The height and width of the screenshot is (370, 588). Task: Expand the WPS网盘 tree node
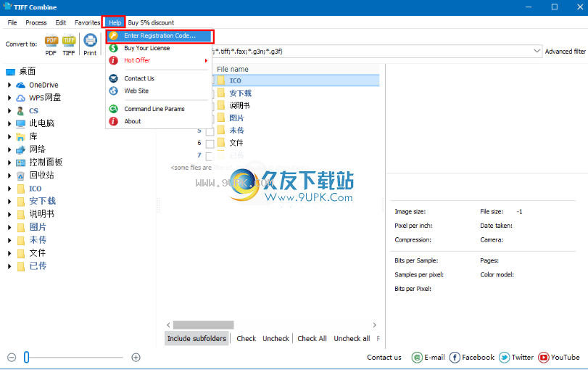pos(9,98)
